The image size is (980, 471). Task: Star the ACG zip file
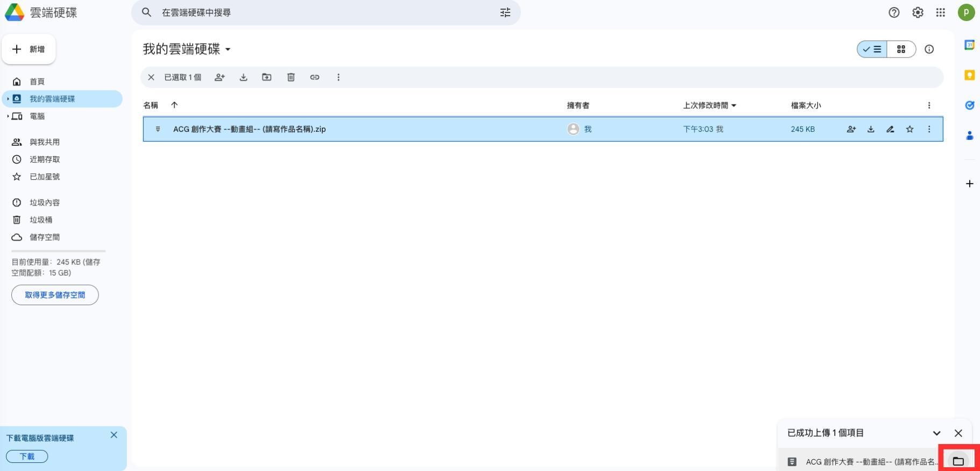pos(910,129)
